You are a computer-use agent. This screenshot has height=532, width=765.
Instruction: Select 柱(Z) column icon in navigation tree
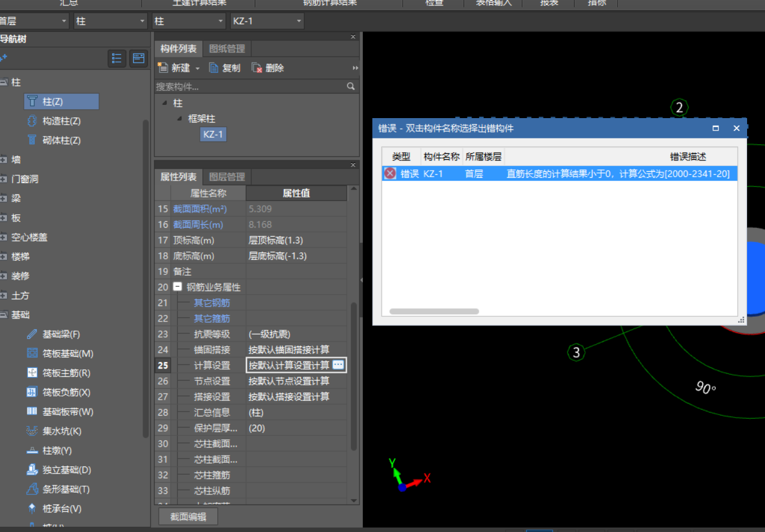(32, 102)
